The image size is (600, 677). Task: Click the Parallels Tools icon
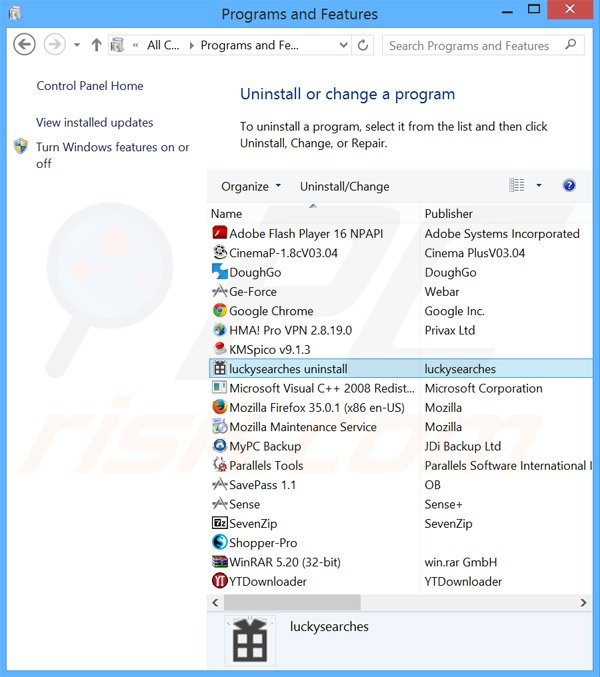tap(220, 465)
